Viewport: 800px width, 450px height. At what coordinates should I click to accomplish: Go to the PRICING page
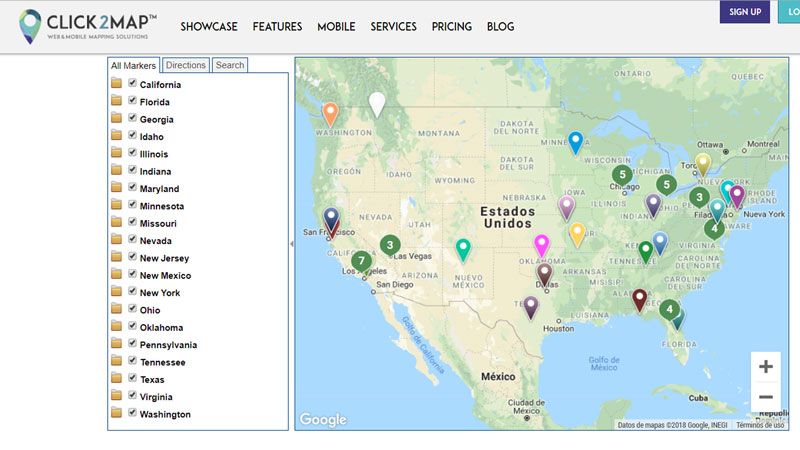(452, 27)
